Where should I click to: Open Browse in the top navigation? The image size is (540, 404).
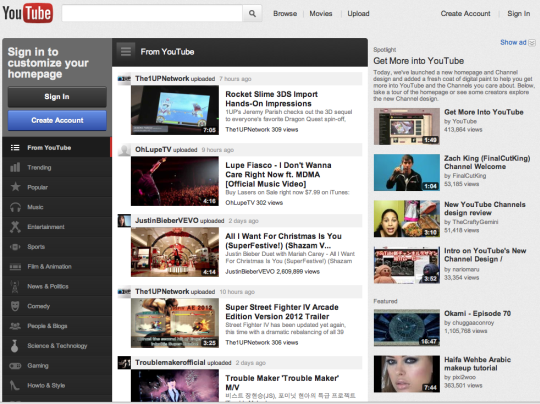[285, 14]
